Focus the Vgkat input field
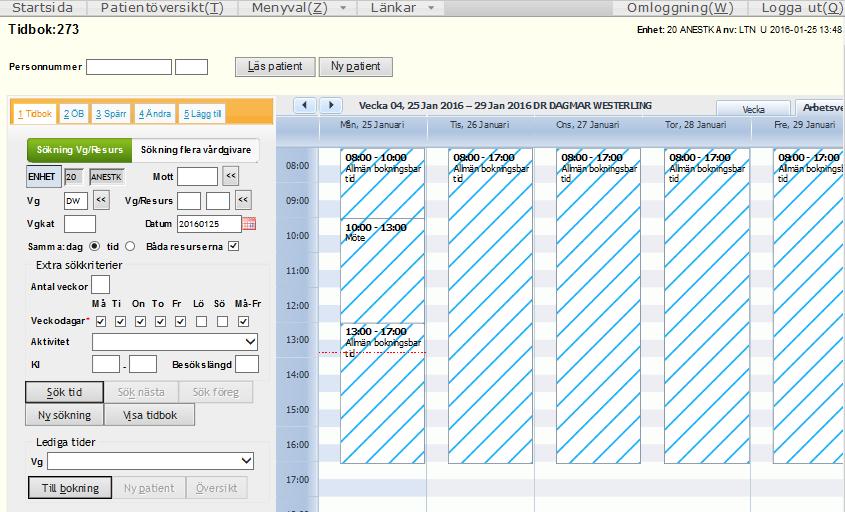 [x=80, y=224]
